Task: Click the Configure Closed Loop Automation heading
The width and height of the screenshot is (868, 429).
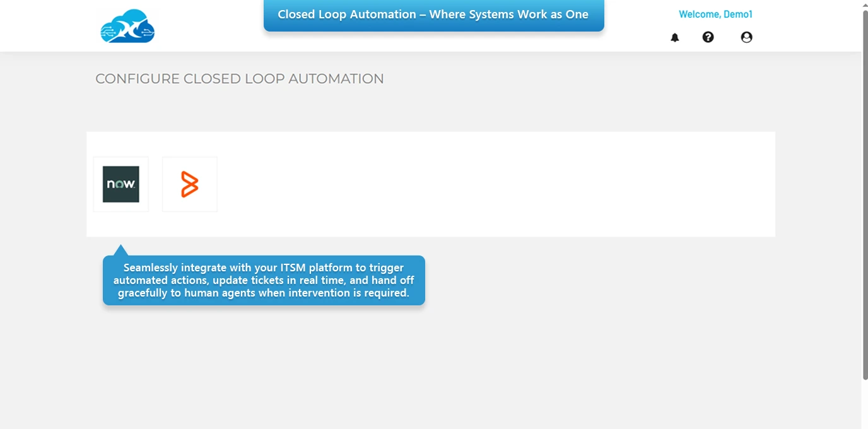Action: [x=239, y=79]
